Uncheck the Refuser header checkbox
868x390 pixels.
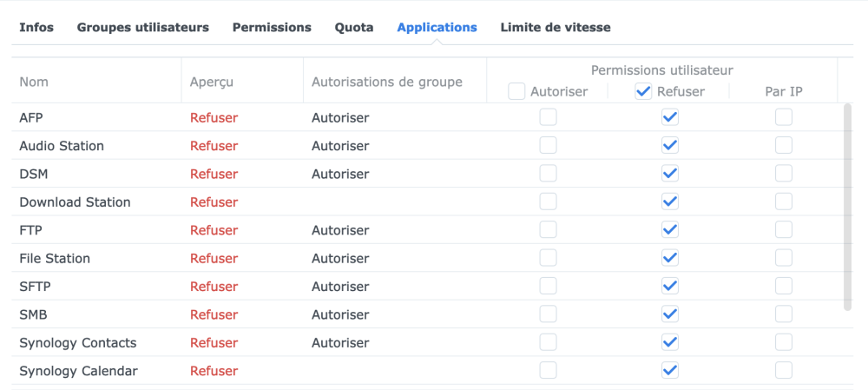click(643, 91)
